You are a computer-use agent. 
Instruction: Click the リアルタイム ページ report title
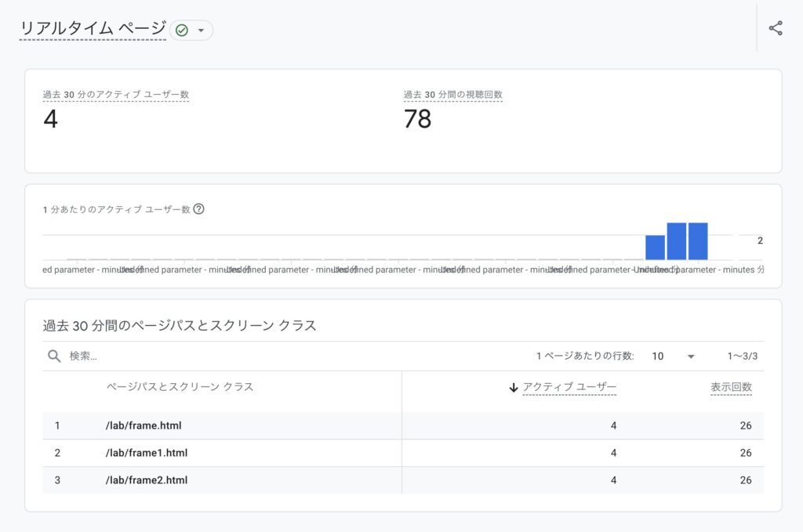click(93, 30)
